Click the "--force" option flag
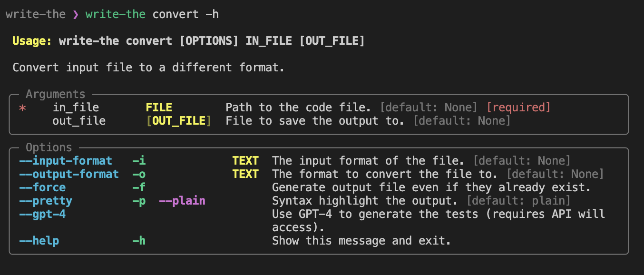 pyautogui.click(x=42, y=187)
